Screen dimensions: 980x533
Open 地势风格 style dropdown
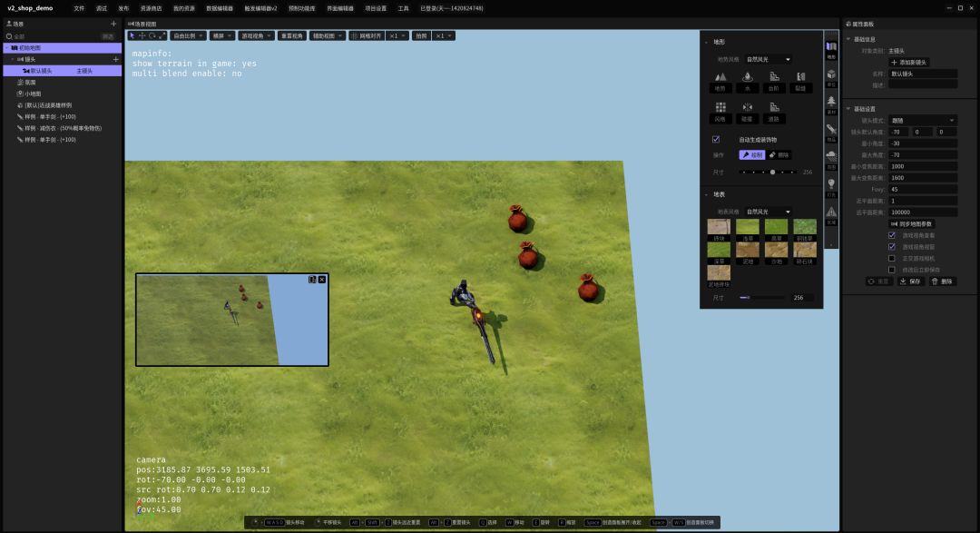pos(769,59)
